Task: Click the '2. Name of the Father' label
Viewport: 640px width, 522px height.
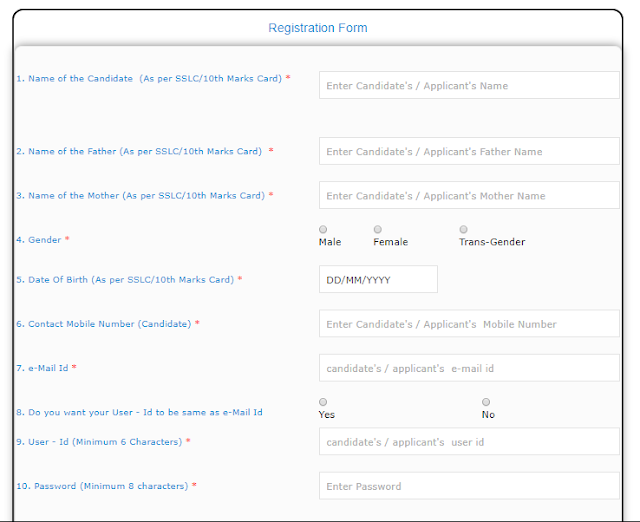Action: click(x=145, y=151)
